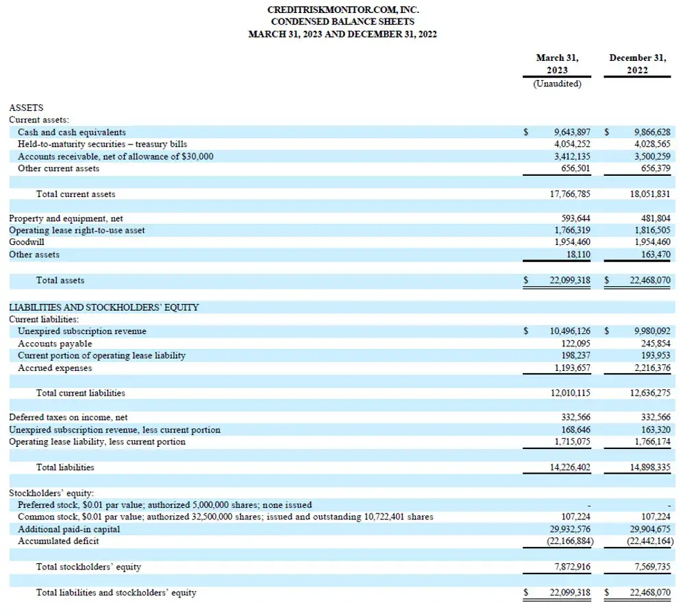Image resolution: width=685 pixels, height=616 pixels.
Task: Click Operating lease right-to-use asset label
Action: click(x=77, y=231)
